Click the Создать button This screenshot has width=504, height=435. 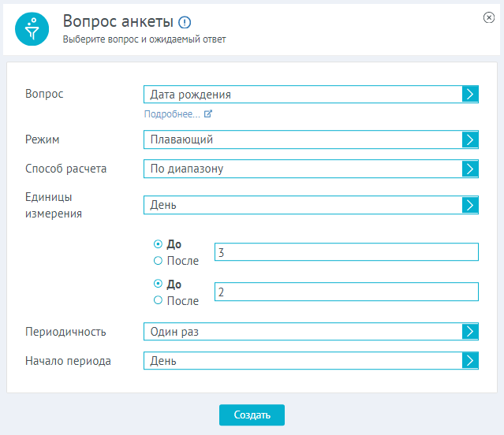252,415
